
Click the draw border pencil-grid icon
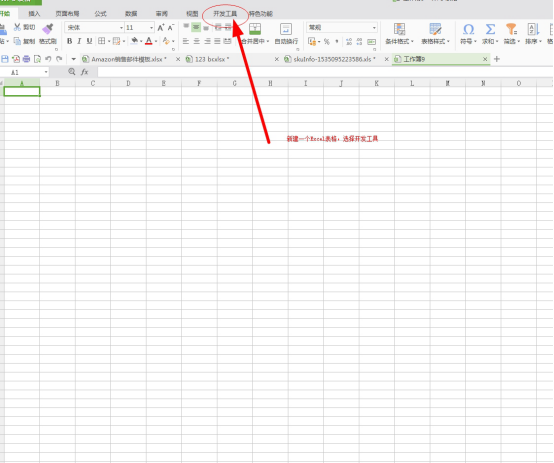point(116,41)
